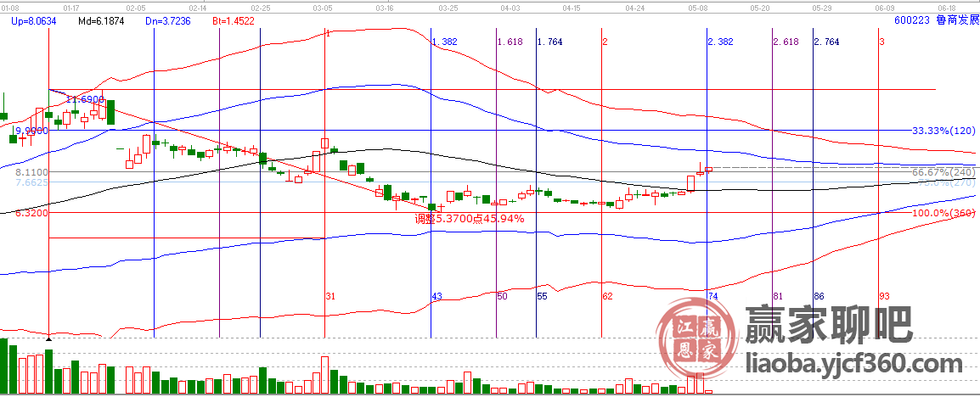
Task: Select the 1.618 Fibonacci time ratio label
Action: point(510,42)
